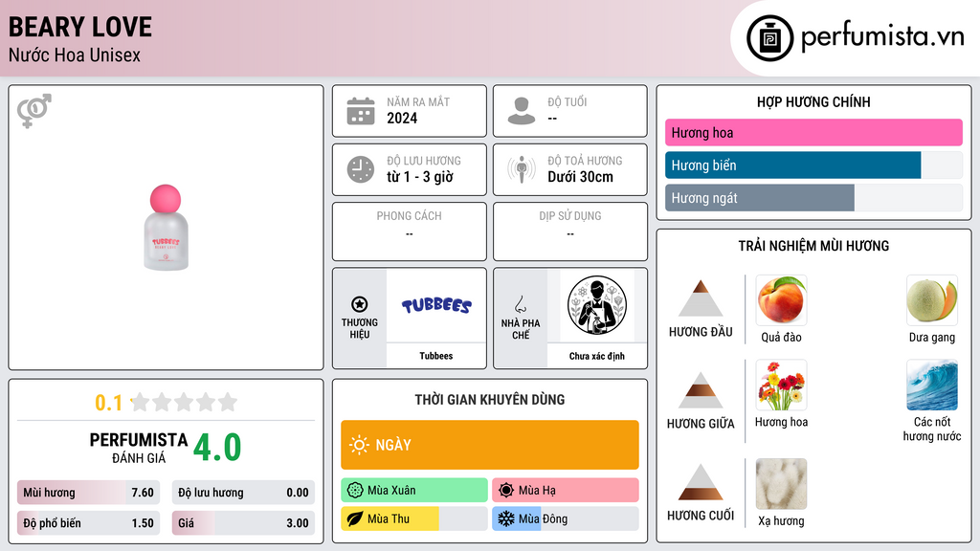Viewport: 980px width, 551px height.
Task: Click the longevity value từ 1 - 3 giờ
Action: pos(419,177)
